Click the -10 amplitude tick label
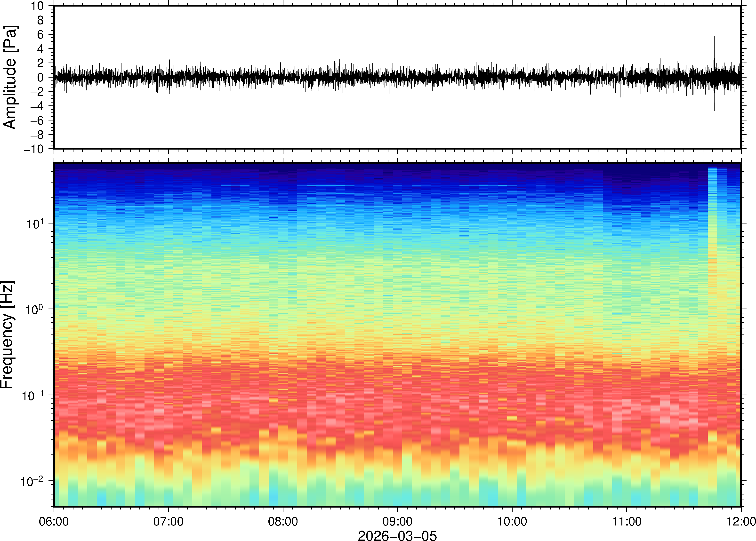The width and height of the screenshot is (756, 541). tap(34, 149)
